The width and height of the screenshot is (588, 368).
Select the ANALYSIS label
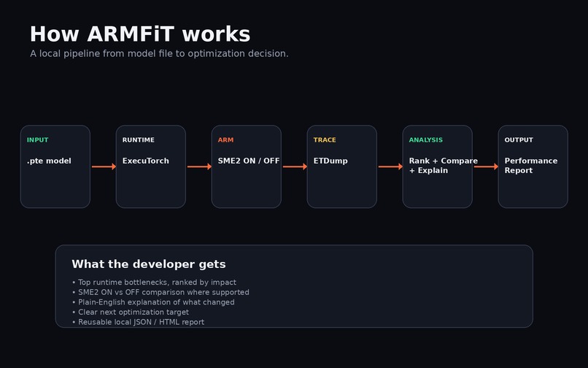pos(425,139)
